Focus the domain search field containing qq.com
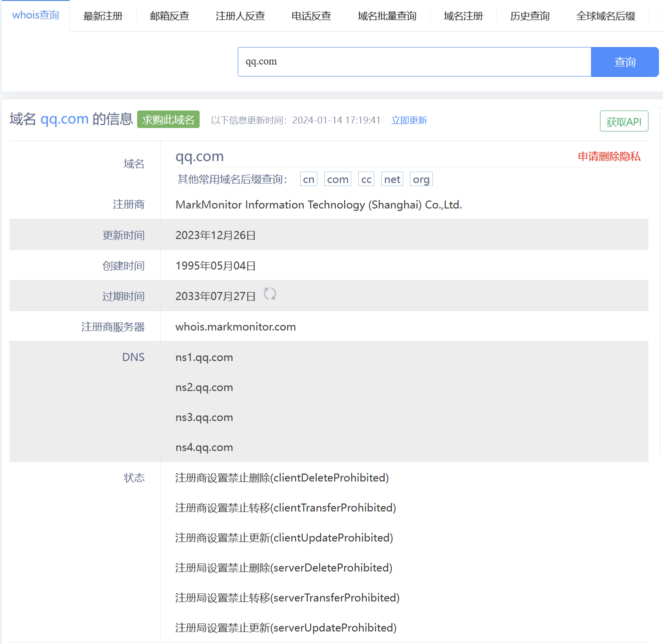The image size is (663, 644). tap(414, 62)
